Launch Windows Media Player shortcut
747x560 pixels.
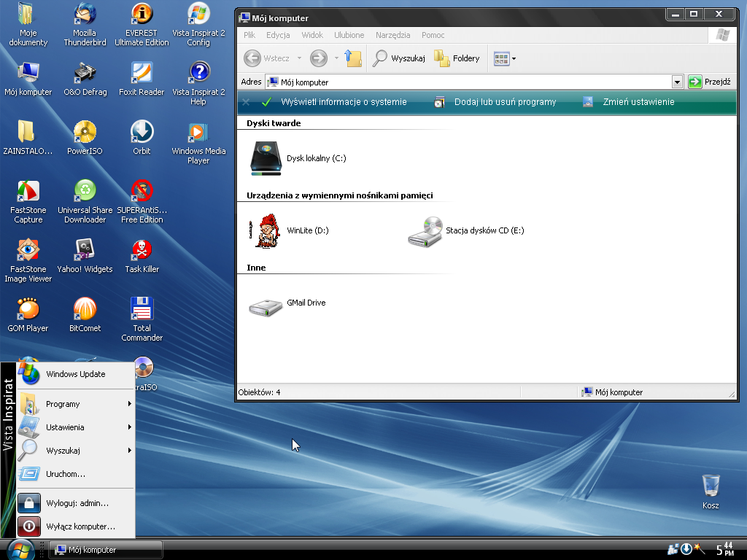point(198,142)
